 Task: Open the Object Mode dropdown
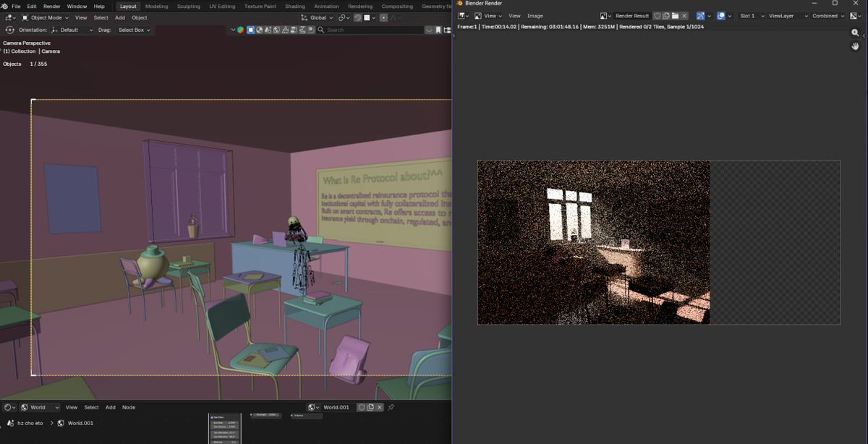46,17
